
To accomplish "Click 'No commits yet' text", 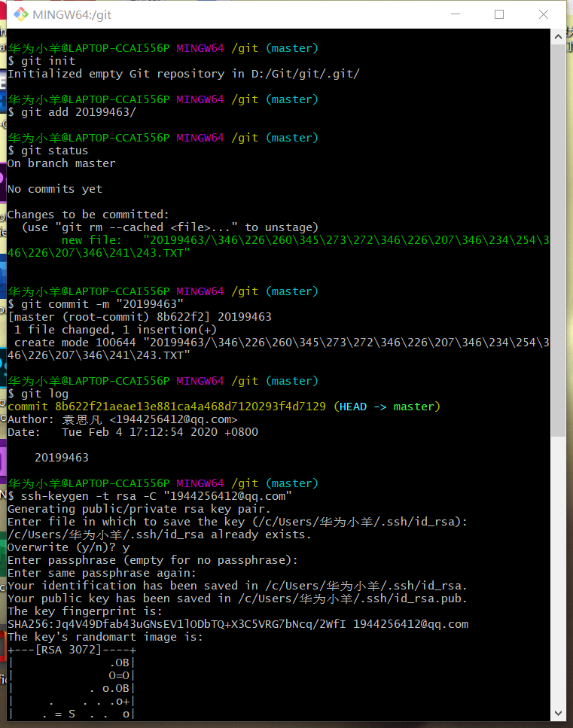I will pos(55,189).
